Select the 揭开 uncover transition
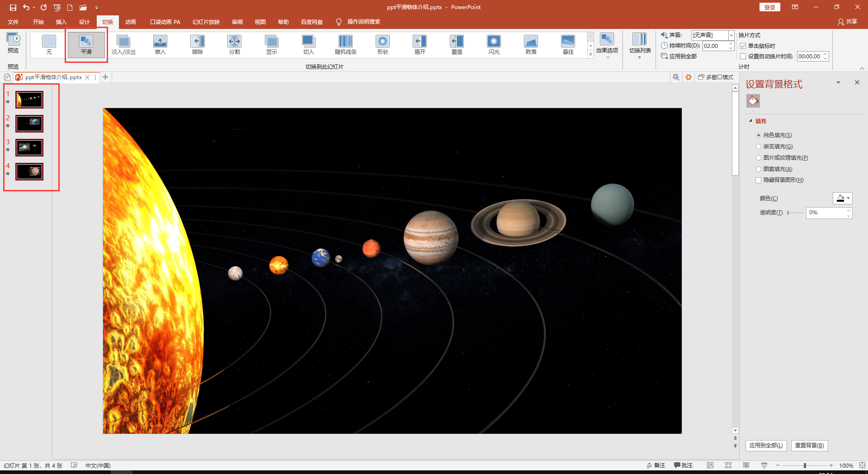Screen dimensions: 868x474 [x=420, y=45]
